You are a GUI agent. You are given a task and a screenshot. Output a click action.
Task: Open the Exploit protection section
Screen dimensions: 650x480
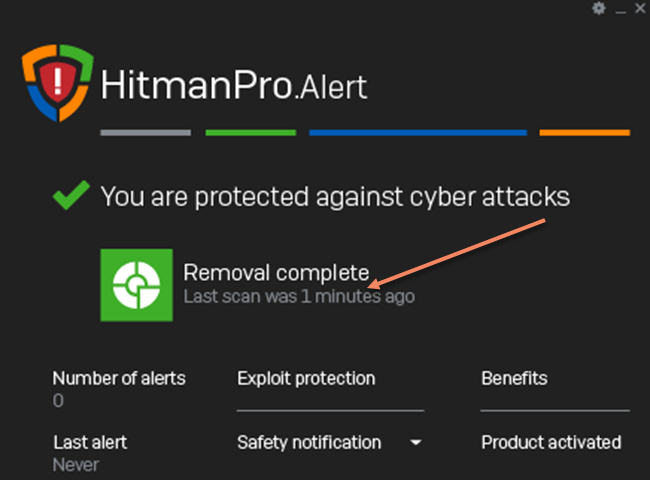click(x=306, y=378)
